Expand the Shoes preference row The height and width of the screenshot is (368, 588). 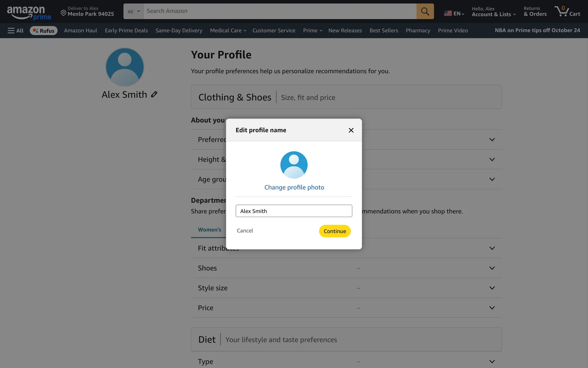492,268
